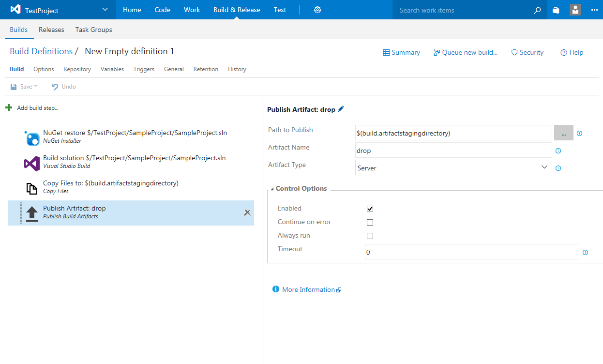Open the Releases tab
The height and width of the screenshot is (364, 603).
coord(51,30)
